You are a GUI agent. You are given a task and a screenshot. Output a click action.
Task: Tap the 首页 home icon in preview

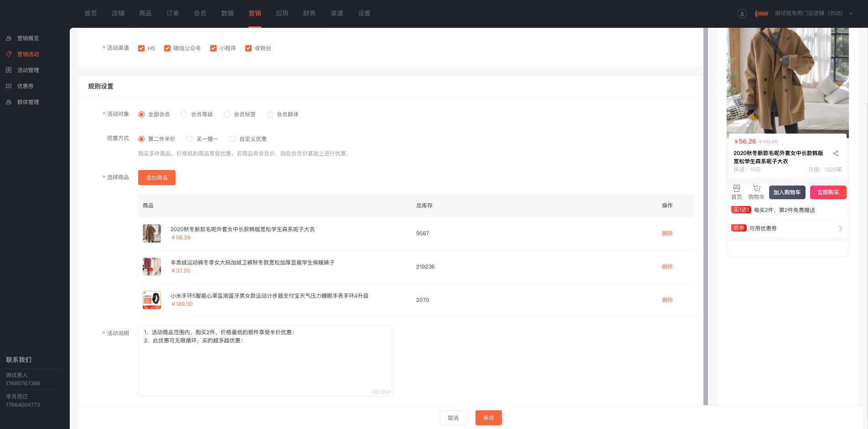[737, 188]
